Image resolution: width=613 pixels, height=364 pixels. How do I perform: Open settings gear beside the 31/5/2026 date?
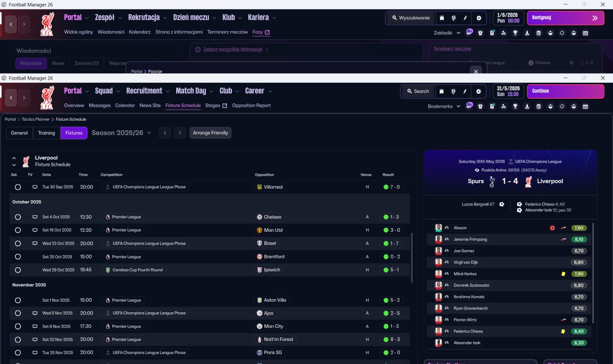pos(478,91)
